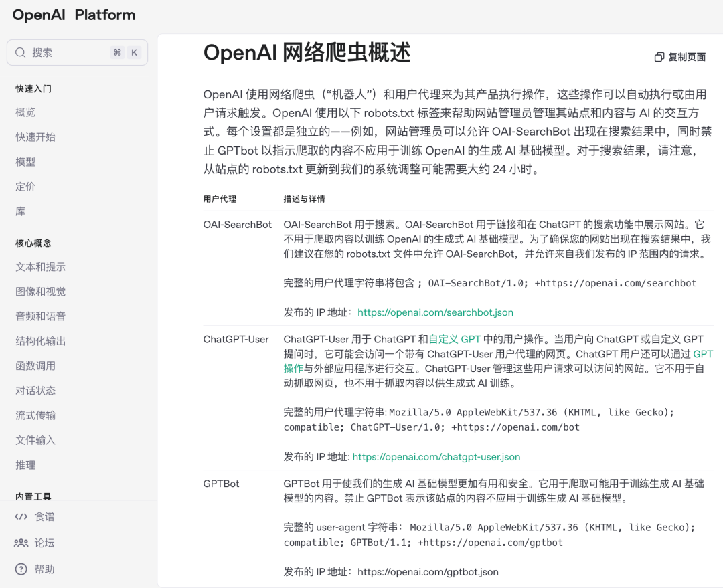Click the OpenAI 网络爬虫概述 page title
The width and height of the screenshot is (723, 588).
tap(307, 53)
